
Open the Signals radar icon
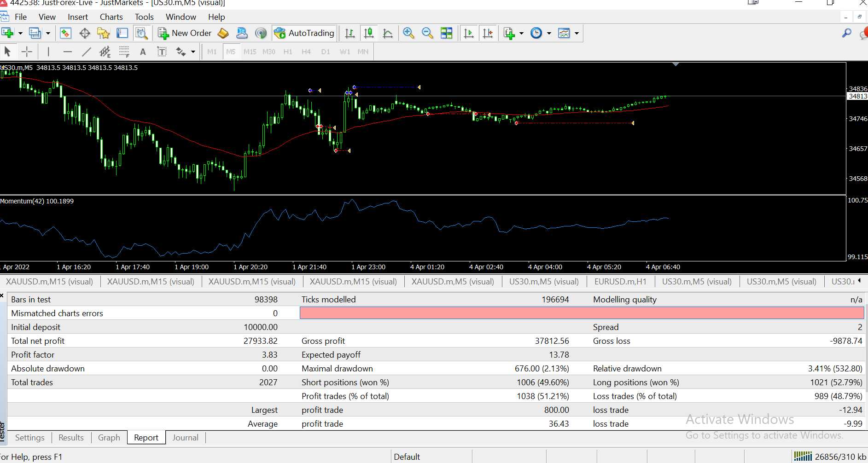click(261, 33)
